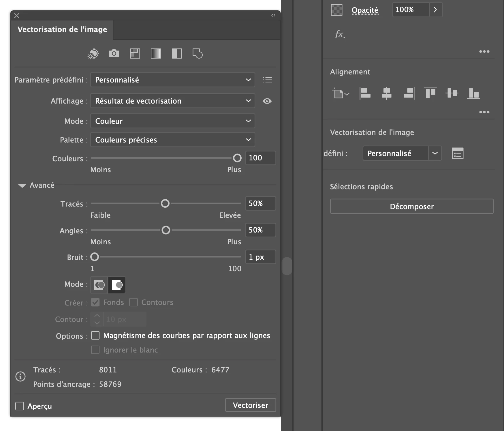Open the preset management list icon

click(268, 80)
